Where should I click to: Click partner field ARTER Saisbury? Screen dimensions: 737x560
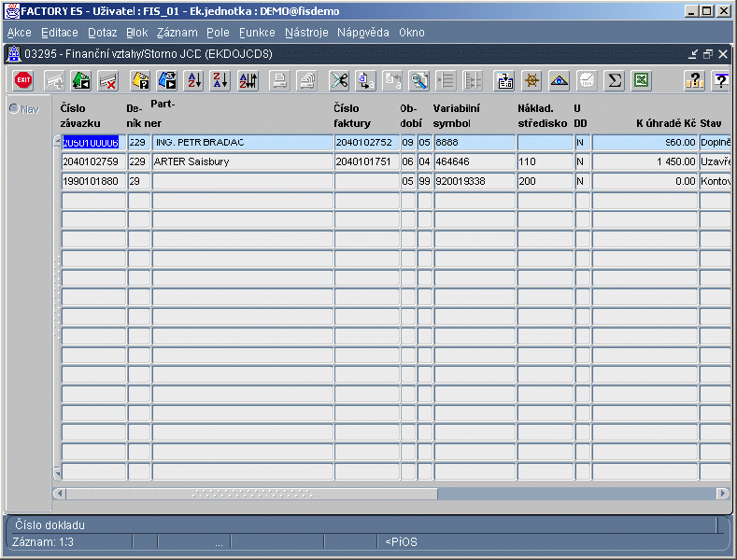(x=243, y=161)
